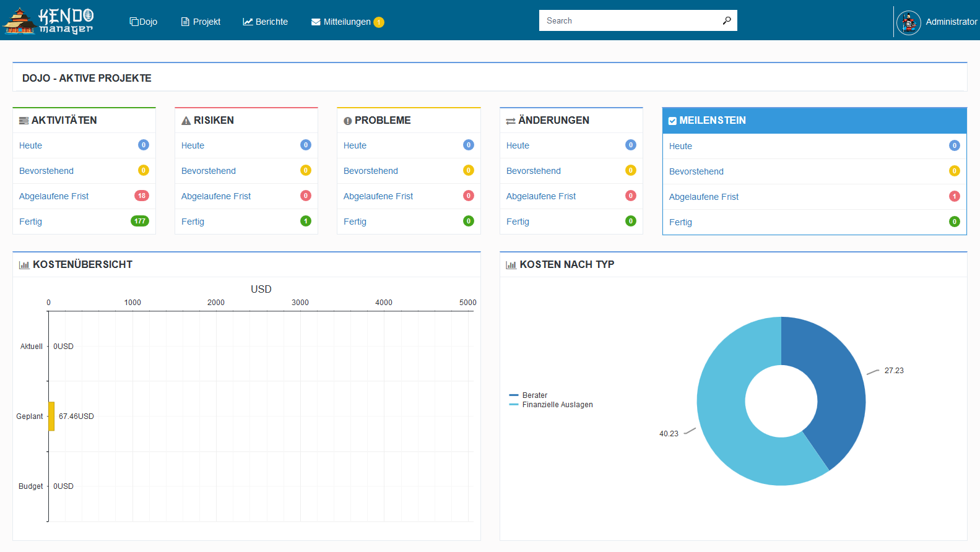The width and height of the screenshot is (980, 552).
Task: Toggle Finanzielle Auslagen legend entry
Action: point(557,405)
